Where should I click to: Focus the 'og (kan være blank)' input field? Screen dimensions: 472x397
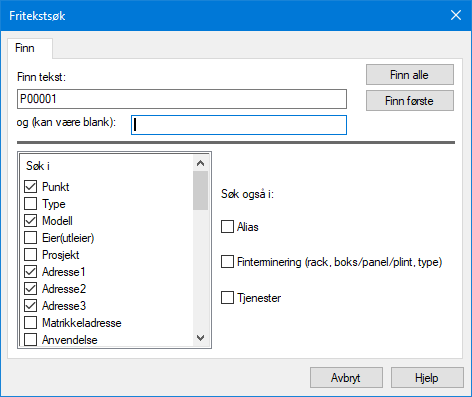click(239, 125)
